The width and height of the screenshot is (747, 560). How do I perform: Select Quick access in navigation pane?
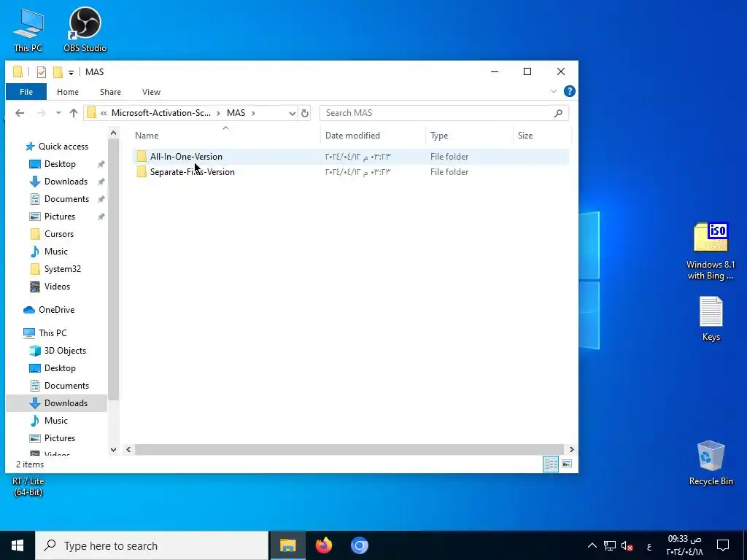[x=63, y=147]
